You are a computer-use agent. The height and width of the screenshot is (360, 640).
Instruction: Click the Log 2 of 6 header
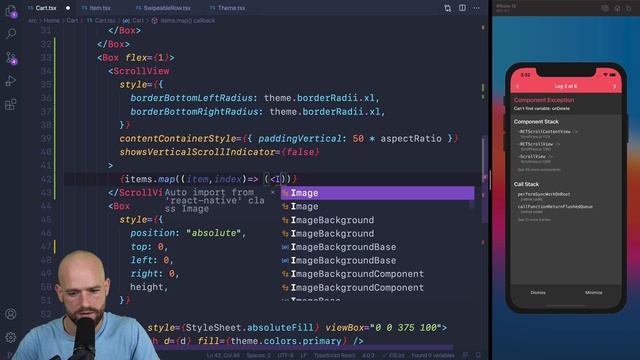565,86
